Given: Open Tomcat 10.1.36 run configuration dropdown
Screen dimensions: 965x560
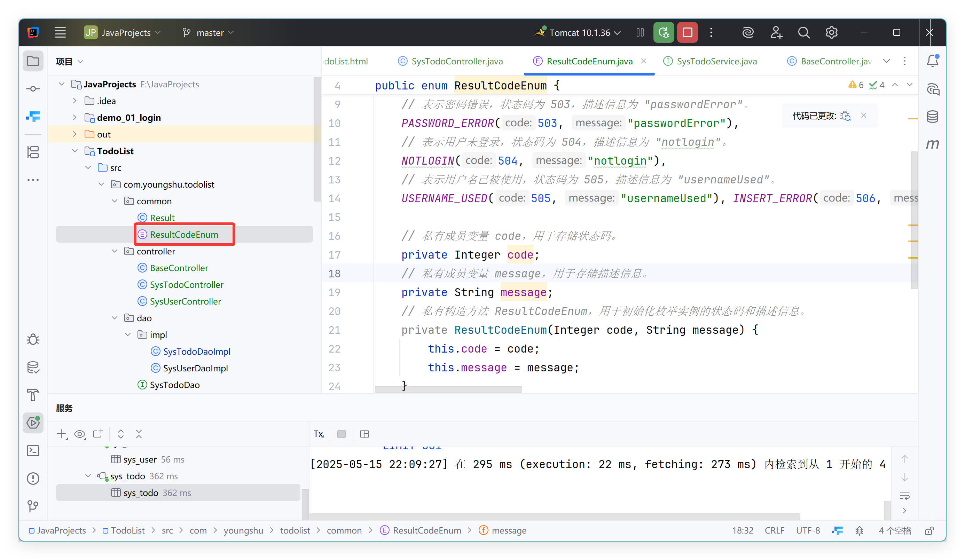Looking at the screenshot, I should tap(578, 32).
